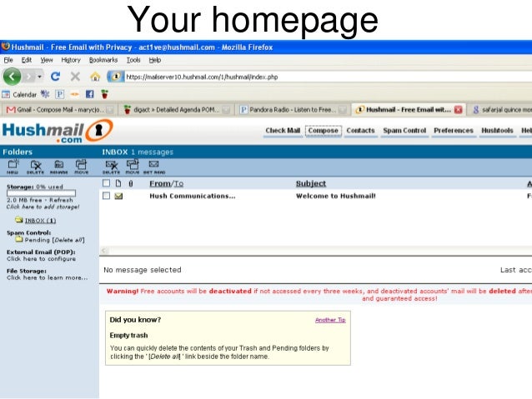This screenshot has height=399, width=532.
Task: Click the Firefox forward arrow
Action: click(x=29, y=77)
